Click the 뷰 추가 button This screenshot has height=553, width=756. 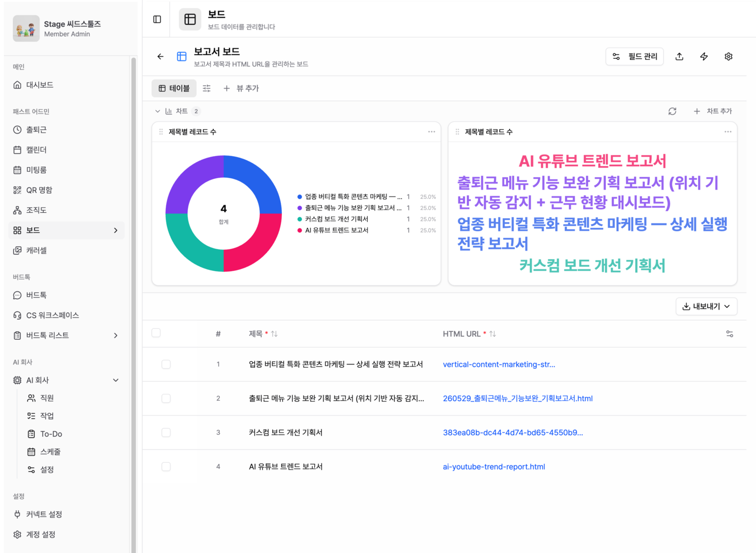coord(241,88)
